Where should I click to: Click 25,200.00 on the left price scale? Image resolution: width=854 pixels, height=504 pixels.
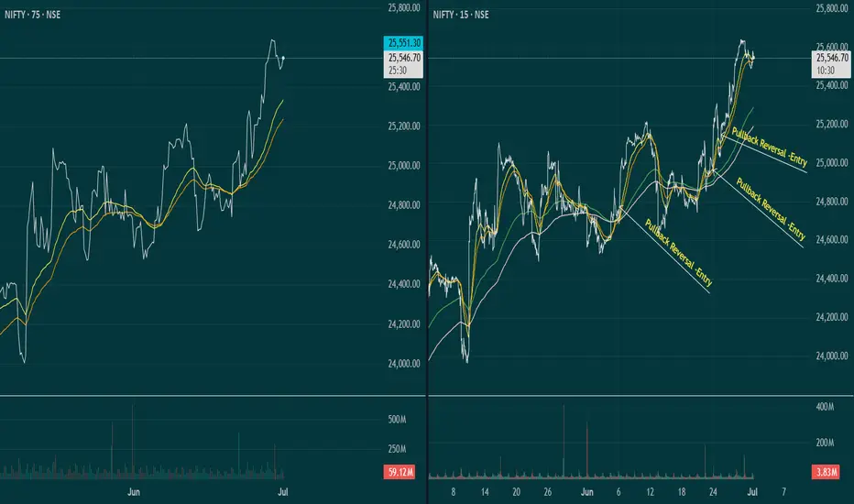[x=403, y=126]
